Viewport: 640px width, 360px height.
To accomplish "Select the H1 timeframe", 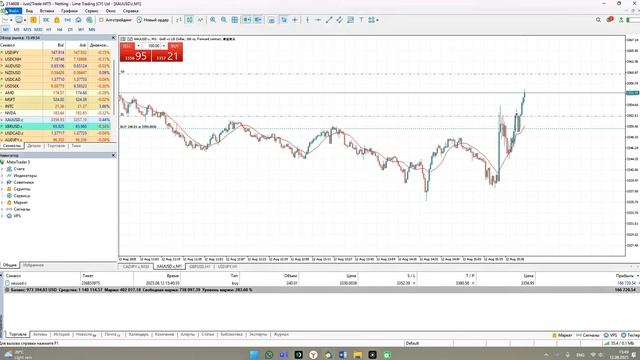I will click(x=49, y=29).
